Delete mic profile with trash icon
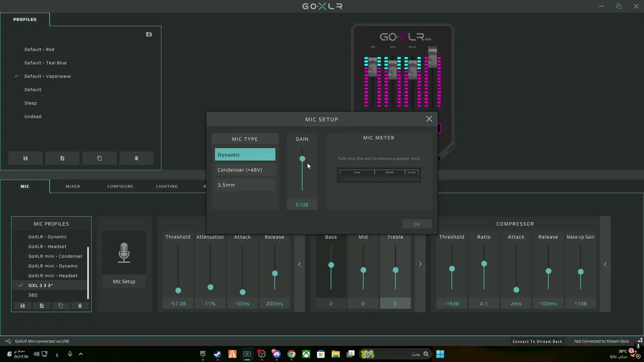Screen dimensions: 644x362 [79, 306]
